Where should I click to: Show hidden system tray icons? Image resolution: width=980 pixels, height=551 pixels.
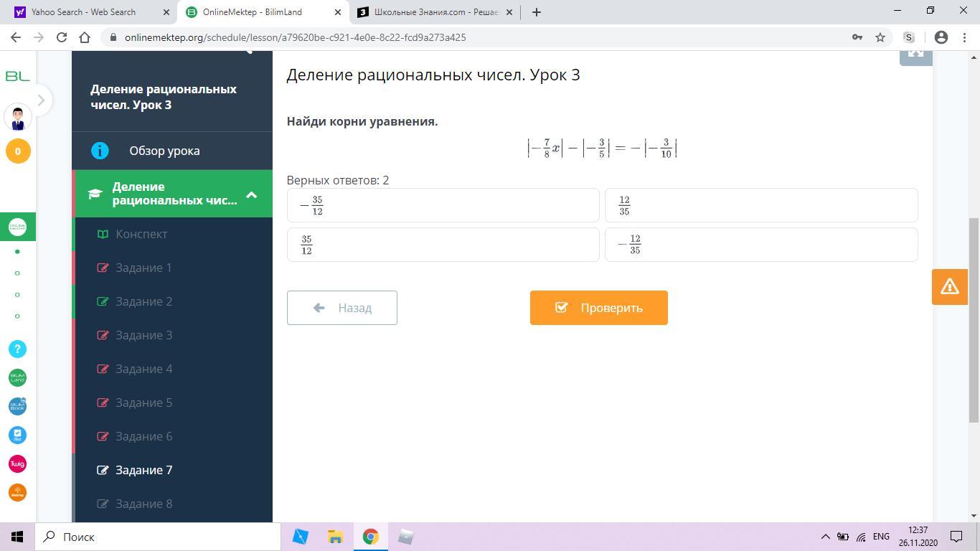coord(825,537)
